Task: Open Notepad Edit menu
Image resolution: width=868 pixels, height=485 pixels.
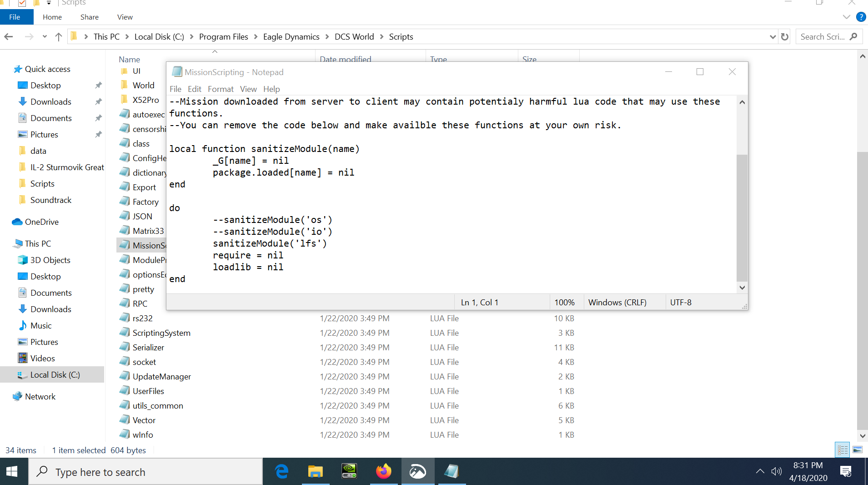Action: (195, 89)
